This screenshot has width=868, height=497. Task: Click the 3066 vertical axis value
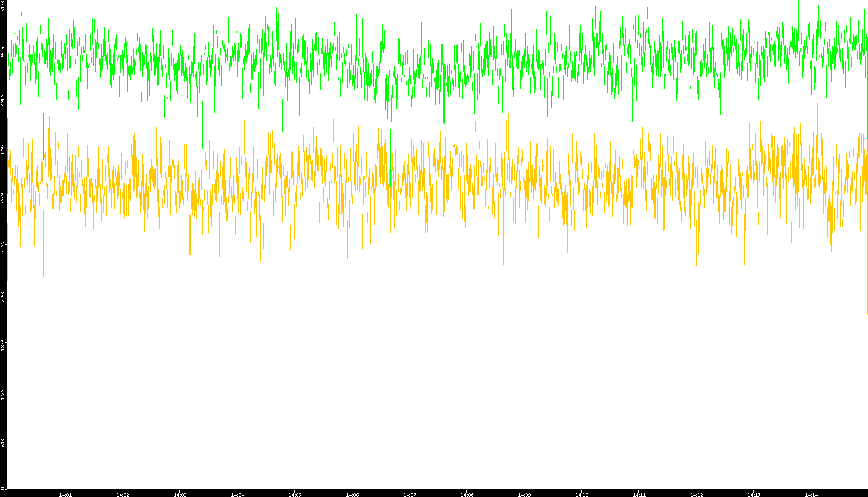pyautogui.click(x=3, y=247)
